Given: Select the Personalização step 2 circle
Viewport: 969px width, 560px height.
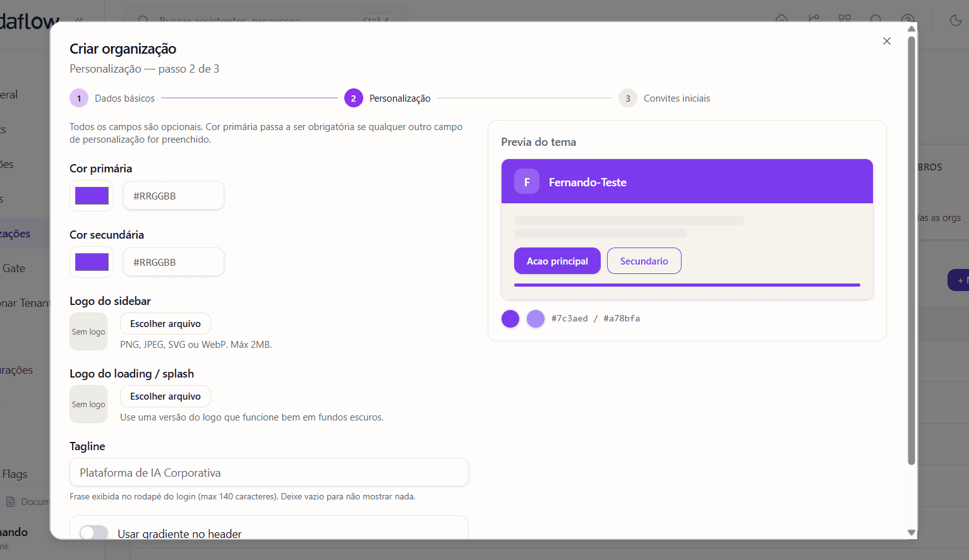Looking at the screenshot, I should coord(354,98).
